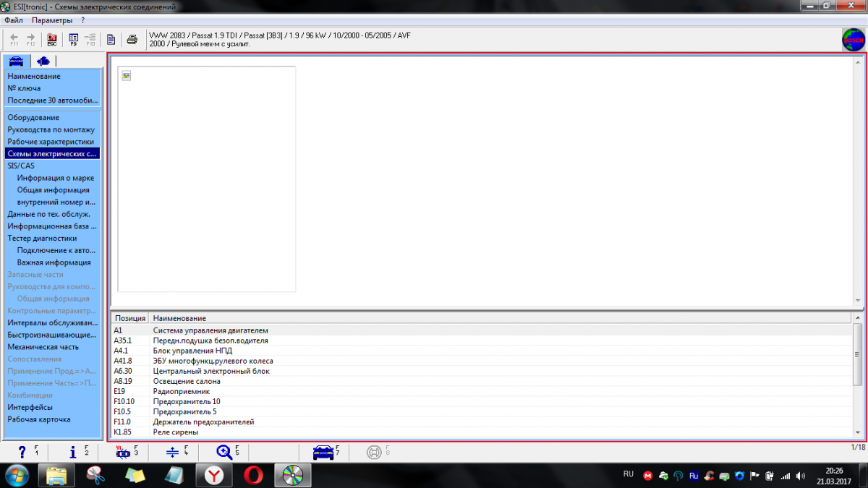Click the speaker volume tray icon

click(799, 476)
